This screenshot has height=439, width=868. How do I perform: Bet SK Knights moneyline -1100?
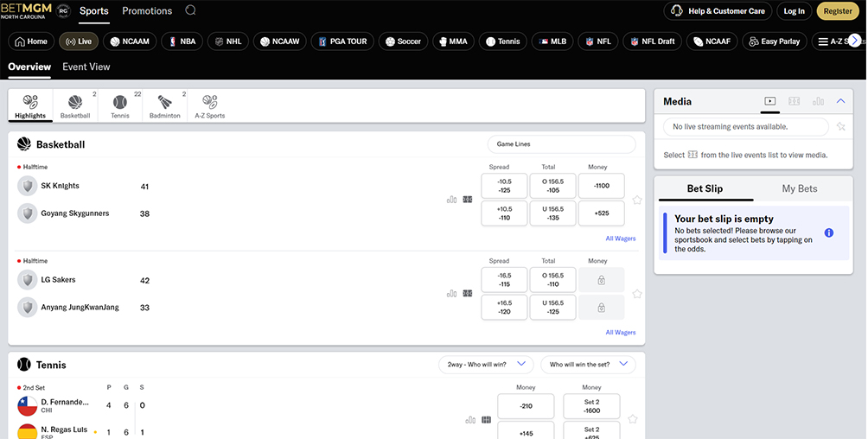[x=602, y=186]
